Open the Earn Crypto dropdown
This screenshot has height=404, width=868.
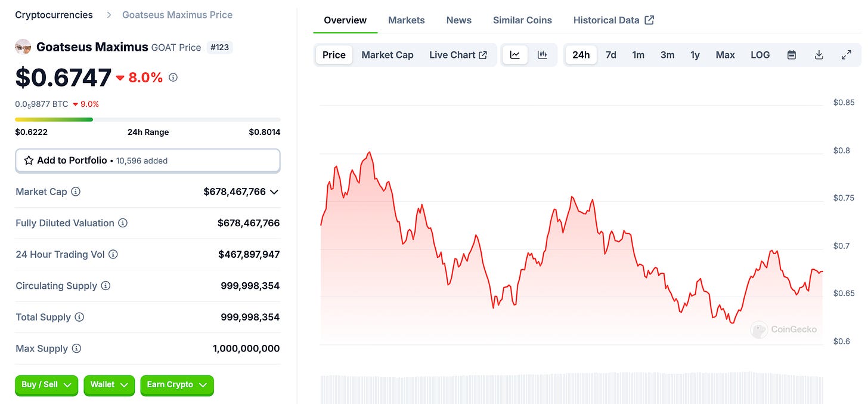point(177,385)
